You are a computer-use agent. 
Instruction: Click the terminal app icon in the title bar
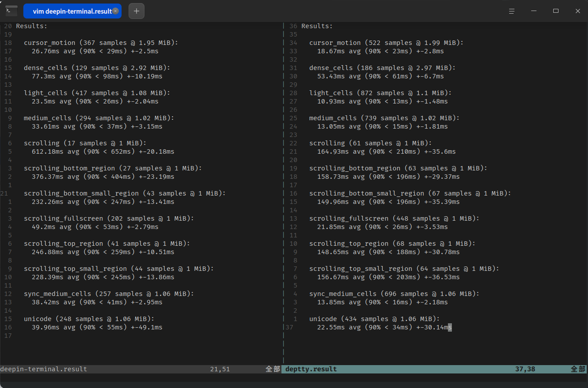(x=11, y=11)
